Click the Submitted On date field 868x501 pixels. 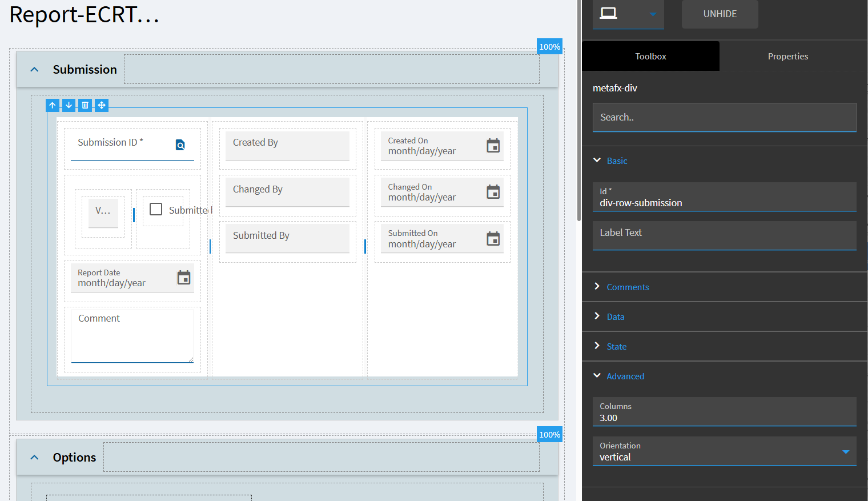point(442,238)
